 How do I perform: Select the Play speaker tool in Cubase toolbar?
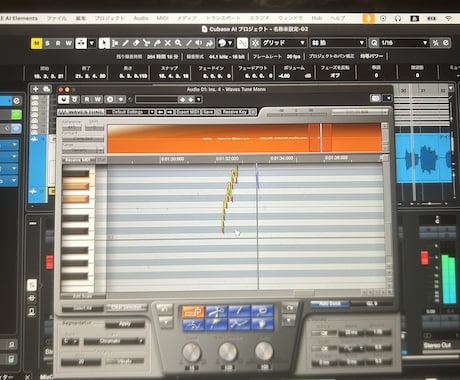click(x=199, y=43)
